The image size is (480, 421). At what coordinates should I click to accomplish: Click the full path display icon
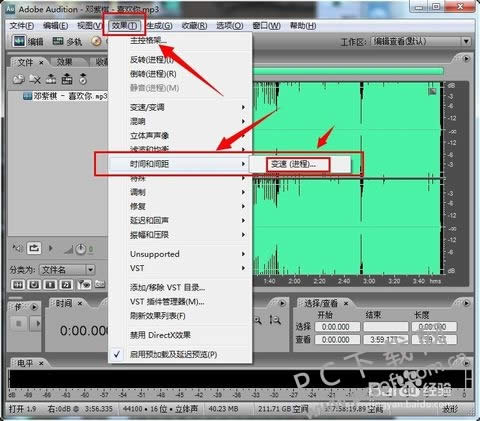100,284
